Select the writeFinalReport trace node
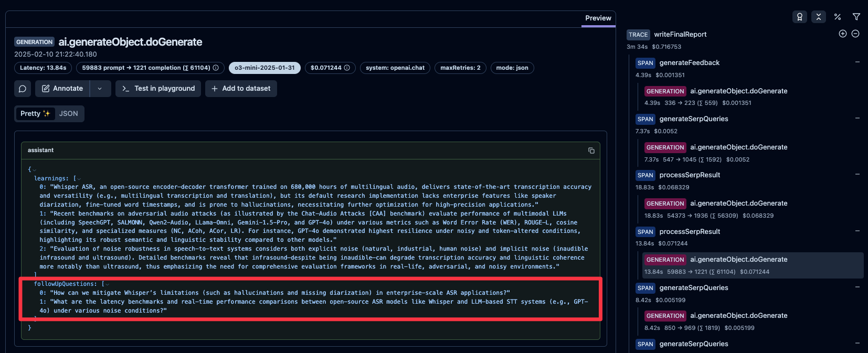The width and height of the screenshot is (868, 353). pyautogui.click(x=680, y=35)
